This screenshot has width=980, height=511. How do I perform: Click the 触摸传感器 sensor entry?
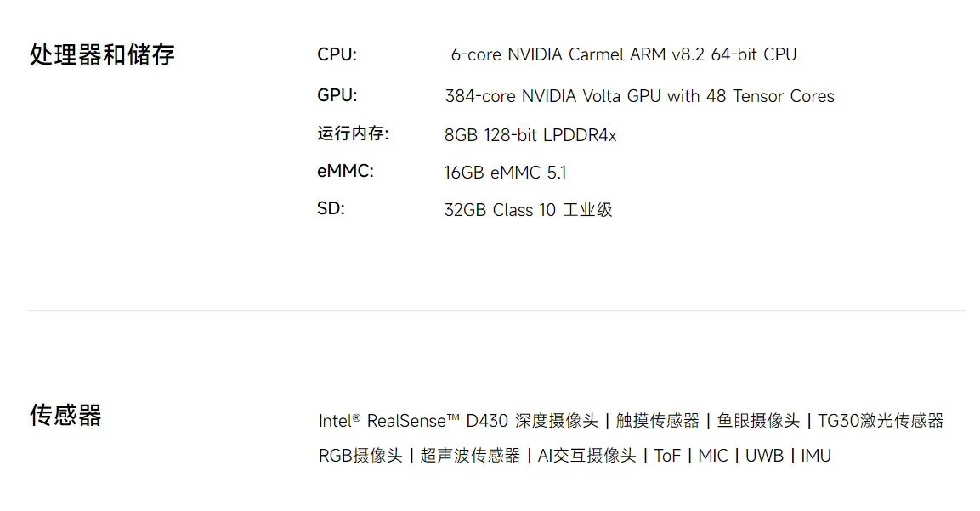658,421
